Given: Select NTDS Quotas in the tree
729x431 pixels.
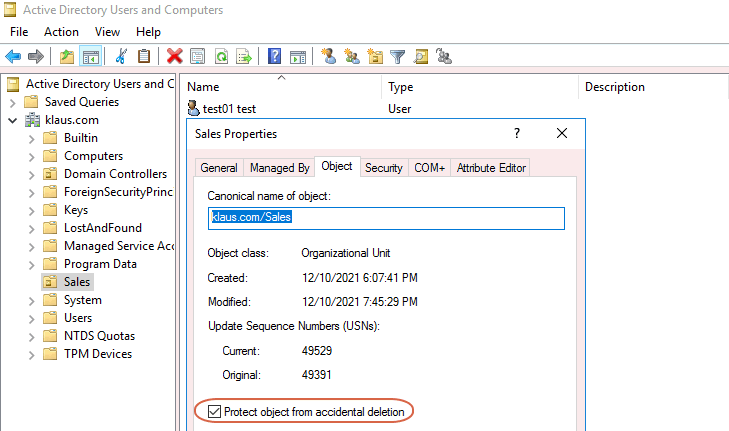Looking at the screenshot, I should (99, 336).
